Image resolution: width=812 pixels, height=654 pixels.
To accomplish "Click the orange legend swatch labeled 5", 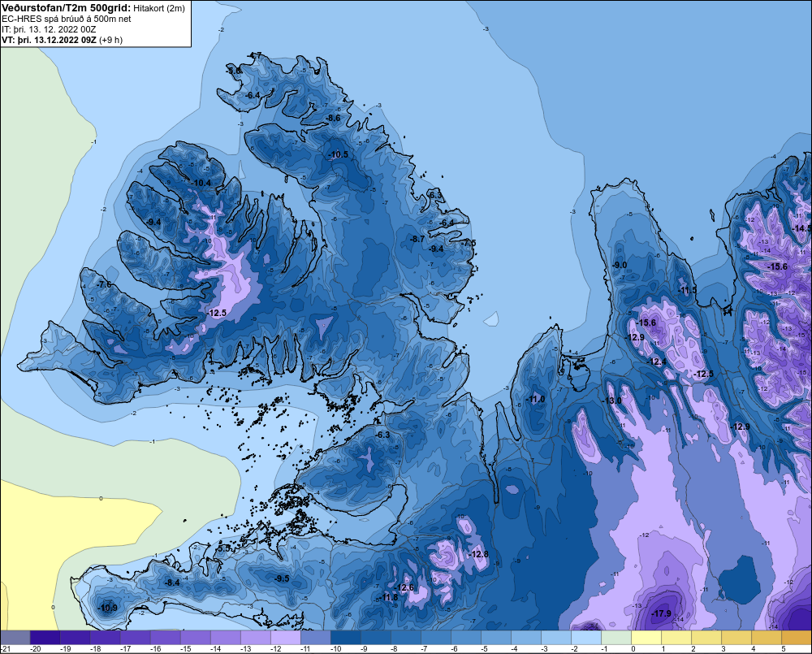I will click(797, 638).
